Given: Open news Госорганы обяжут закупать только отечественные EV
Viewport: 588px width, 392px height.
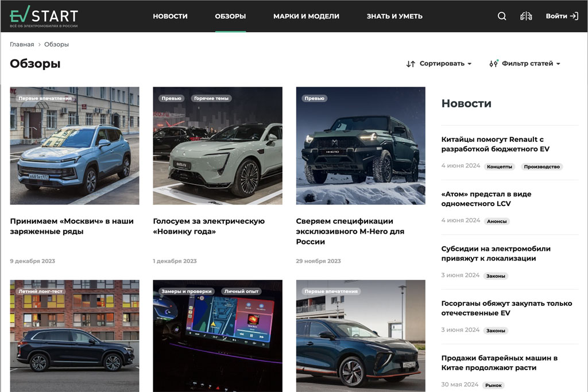Looking at the screenshot, I should click(x=506, y=308).
